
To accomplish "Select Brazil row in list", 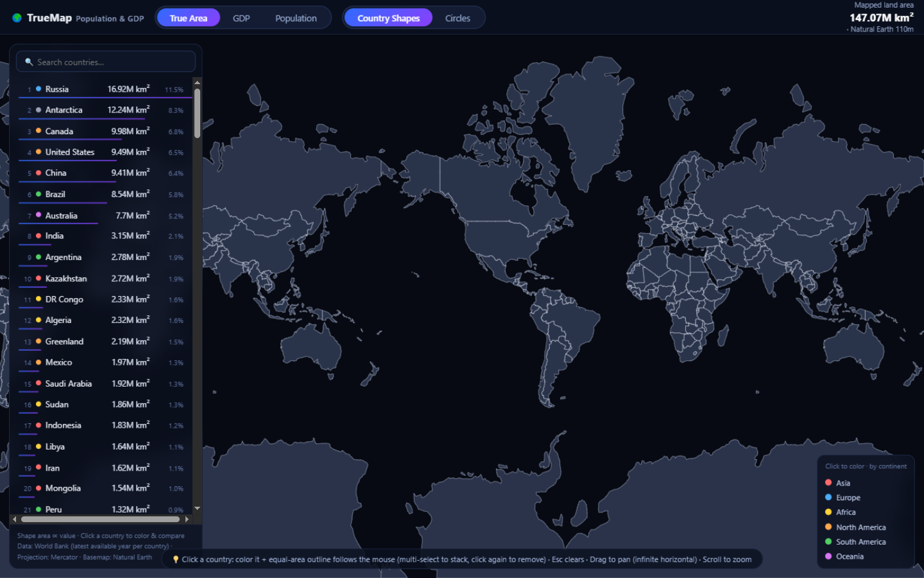I will click(x=105, y=194).
